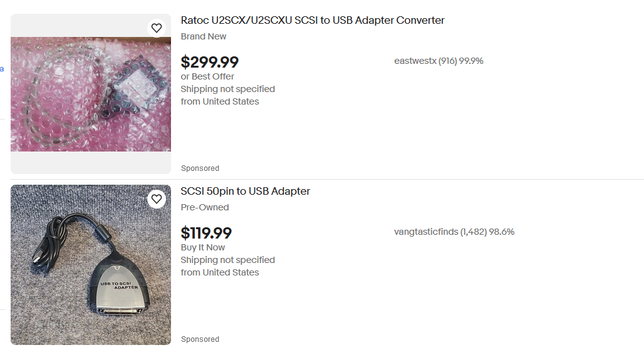This screenshot has height=350, width=644.
Task: Click the $299.99 price
Action: [210, 63]
